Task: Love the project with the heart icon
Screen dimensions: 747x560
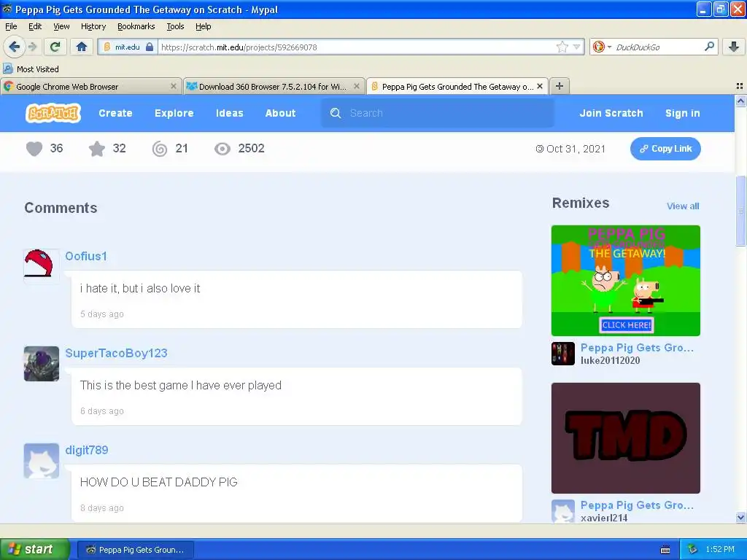Action: 34,149
